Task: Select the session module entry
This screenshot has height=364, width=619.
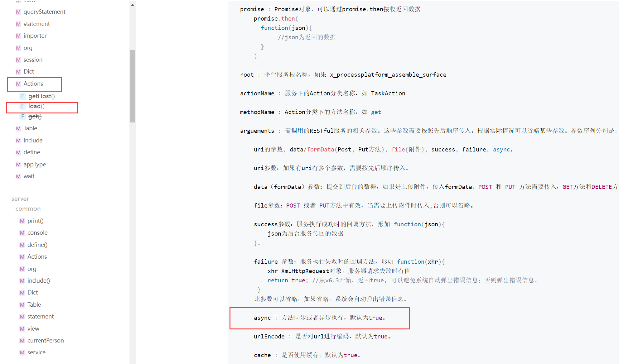Action: 33,60
